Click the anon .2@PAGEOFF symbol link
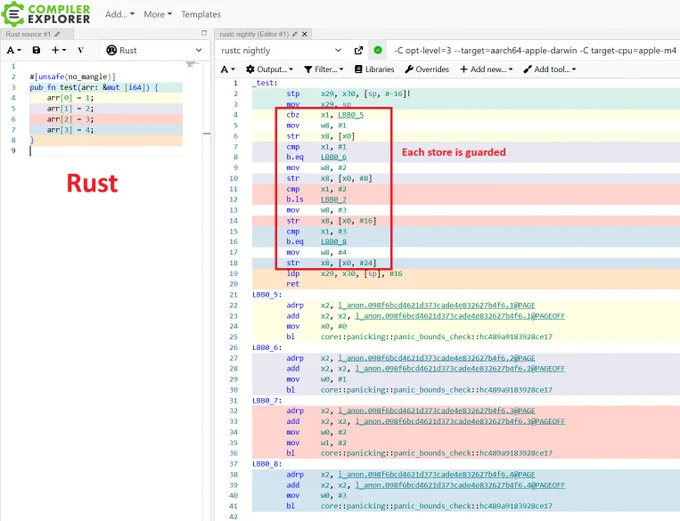The width and height of the screenshot is (680, 521). pos(460,369)
